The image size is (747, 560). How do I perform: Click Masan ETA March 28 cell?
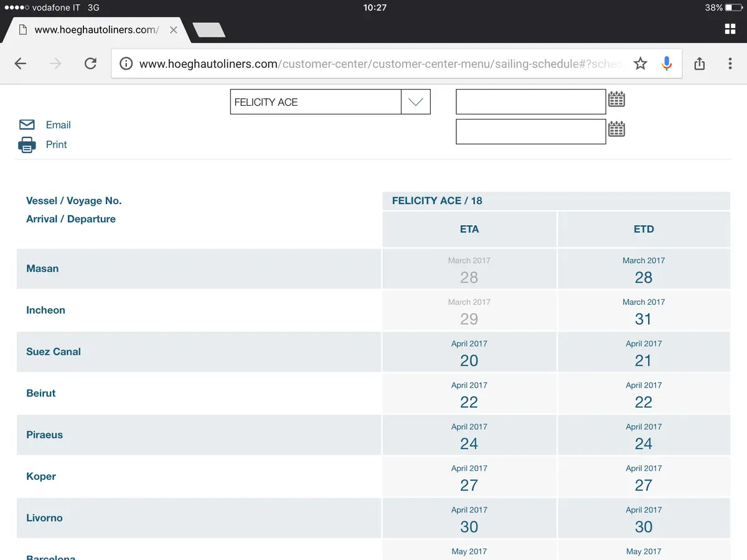point(469,269)
